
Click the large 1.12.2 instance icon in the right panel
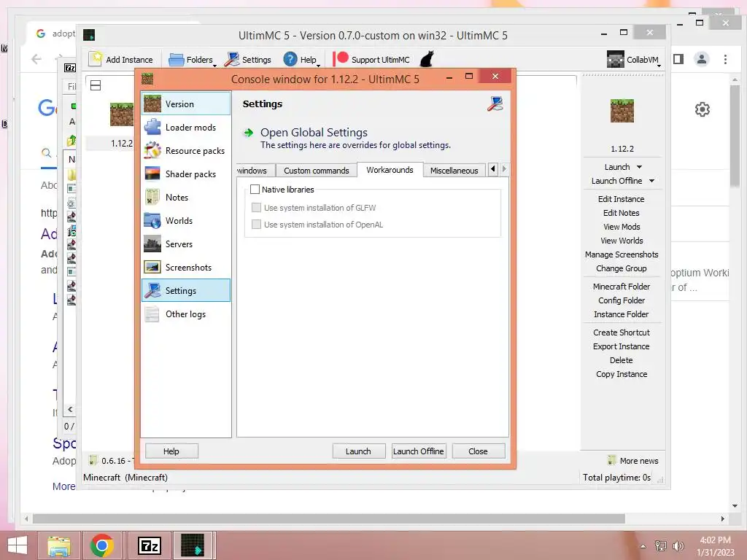coord(622,111)
